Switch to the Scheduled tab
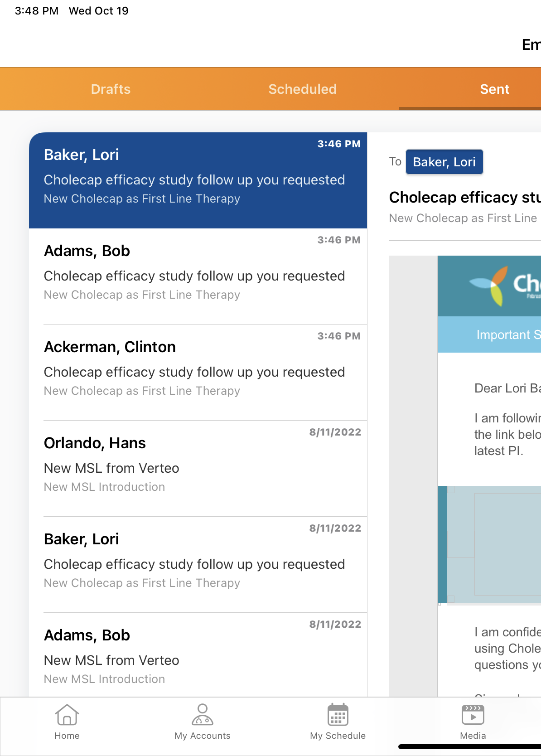The image size is (541, 756). point(302,89)
